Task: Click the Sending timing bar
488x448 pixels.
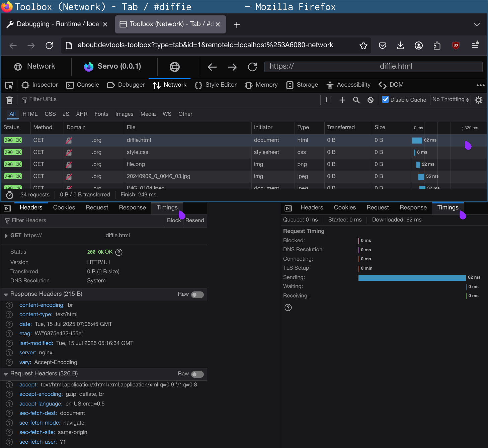Action: tap(412, 277)
